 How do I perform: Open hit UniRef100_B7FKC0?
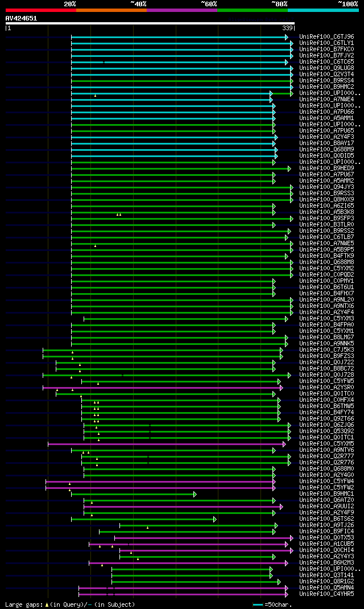click(326, 50)
